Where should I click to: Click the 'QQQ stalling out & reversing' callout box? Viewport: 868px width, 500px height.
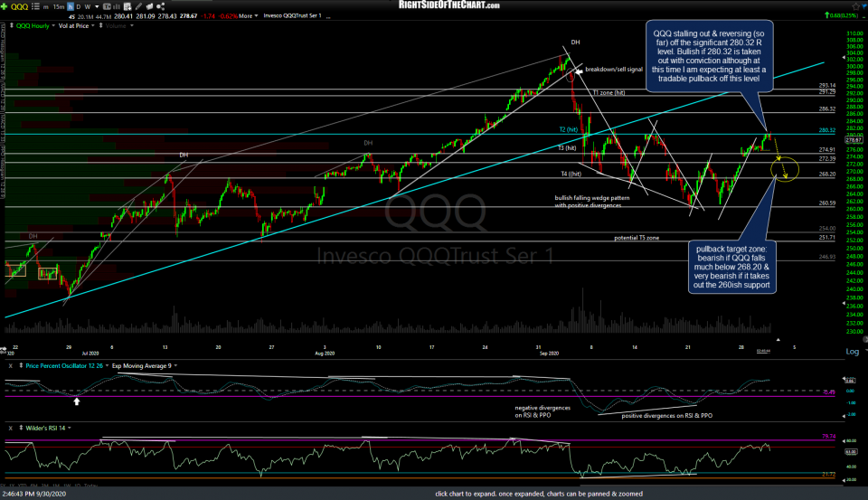(x=709, y=56)
